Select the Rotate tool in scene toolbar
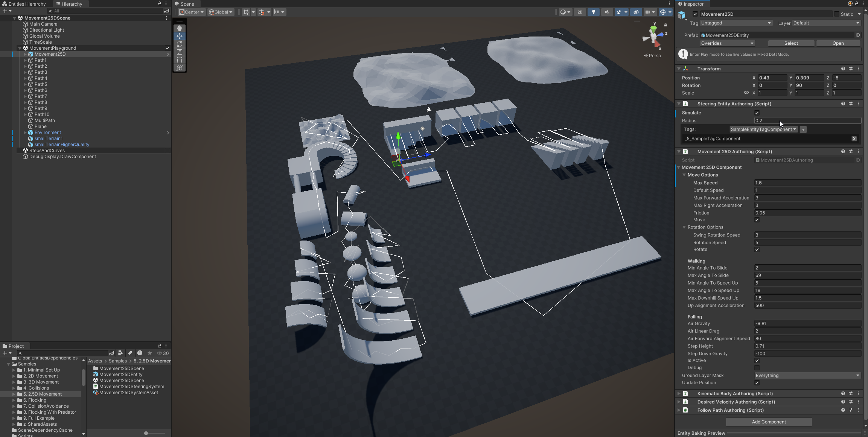 [x=180, y=44]
